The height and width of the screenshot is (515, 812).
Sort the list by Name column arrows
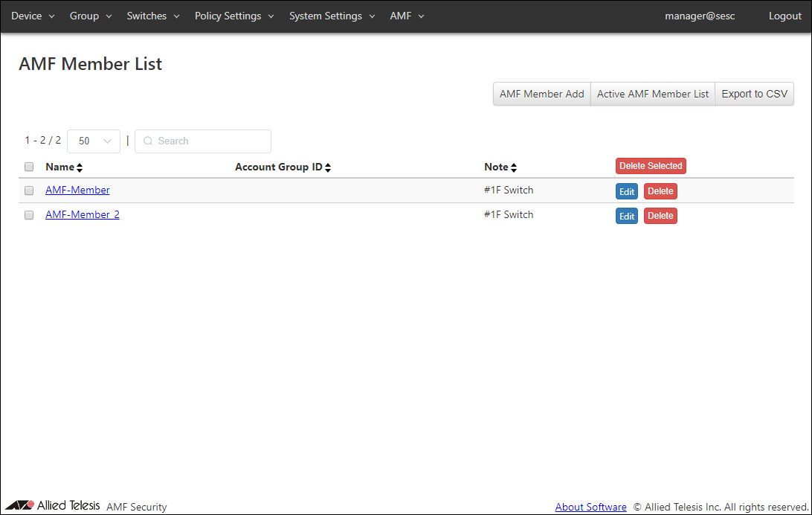click(80, 167)
